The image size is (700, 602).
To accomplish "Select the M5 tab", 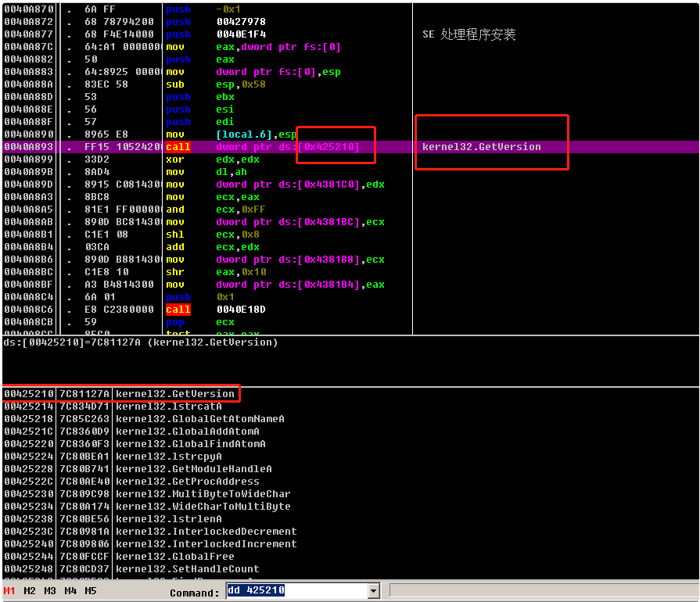I will tap(91, 591).
